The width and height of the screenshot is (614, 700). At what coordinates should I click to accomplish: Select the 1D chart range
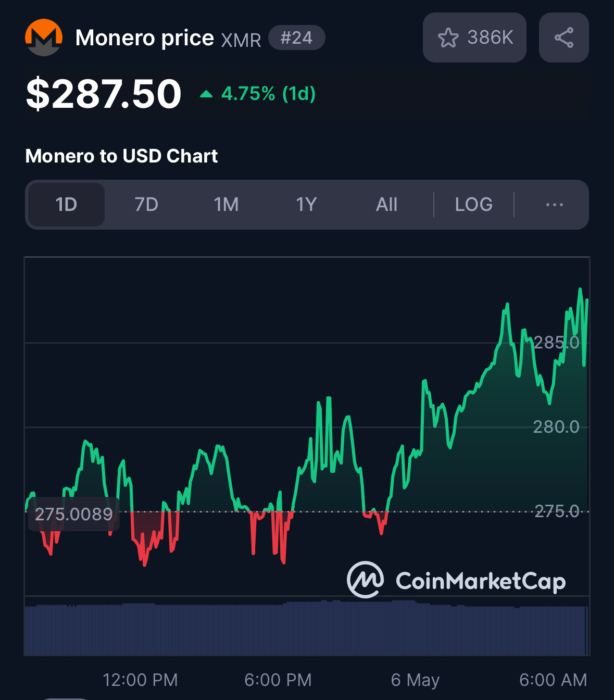66,205
